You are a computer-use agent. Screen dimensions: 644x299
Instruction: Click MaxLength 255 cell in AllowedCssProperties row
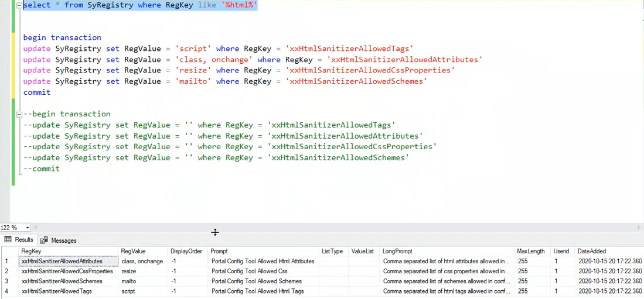click(x=532, y=271)
